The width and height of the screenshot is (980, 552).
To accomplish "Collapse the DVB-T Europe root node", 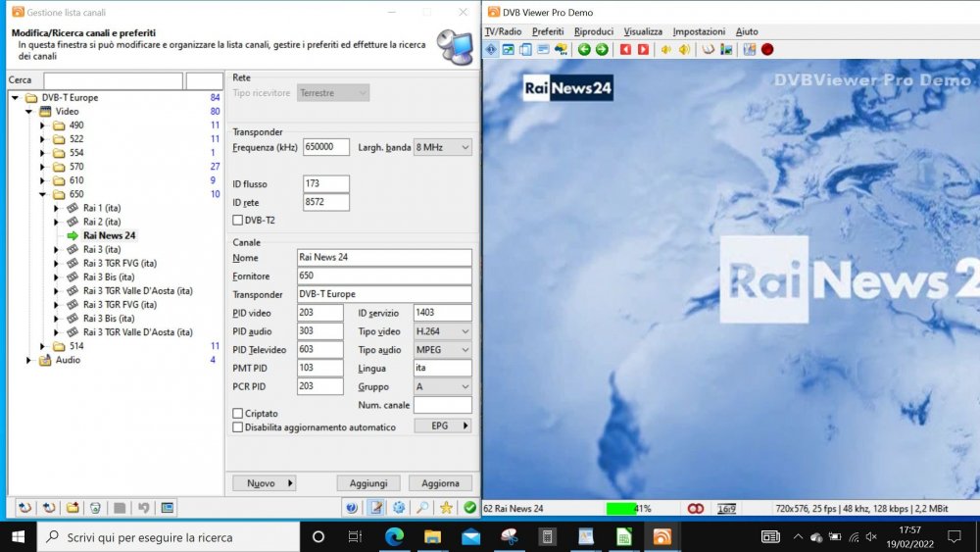I will click(15, 97).
